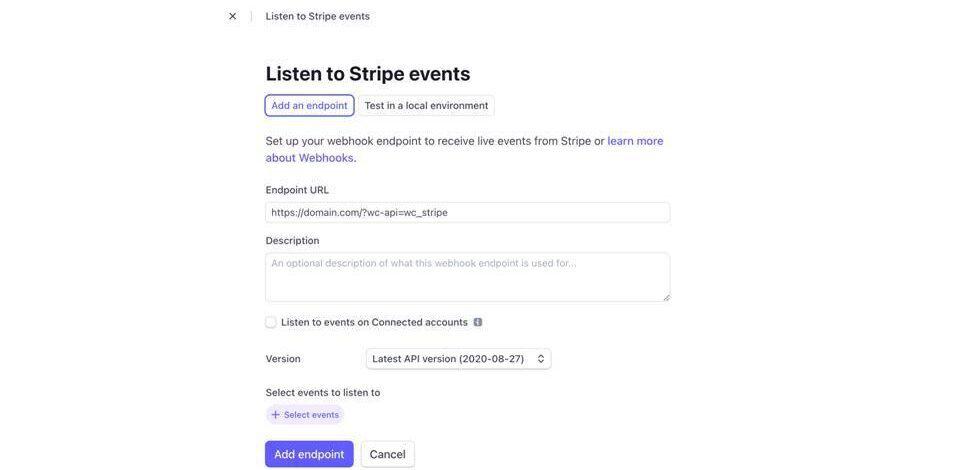Click the plus icon on Select events
Viewport: 959px width, 470px height.
276,415
